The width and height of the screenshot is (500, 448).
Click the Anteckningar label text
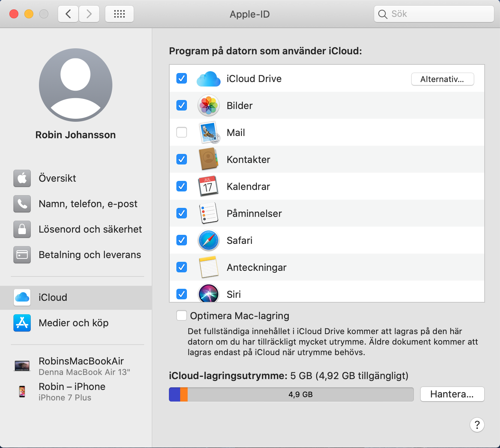pyautogui.click(x=257, y=267)
